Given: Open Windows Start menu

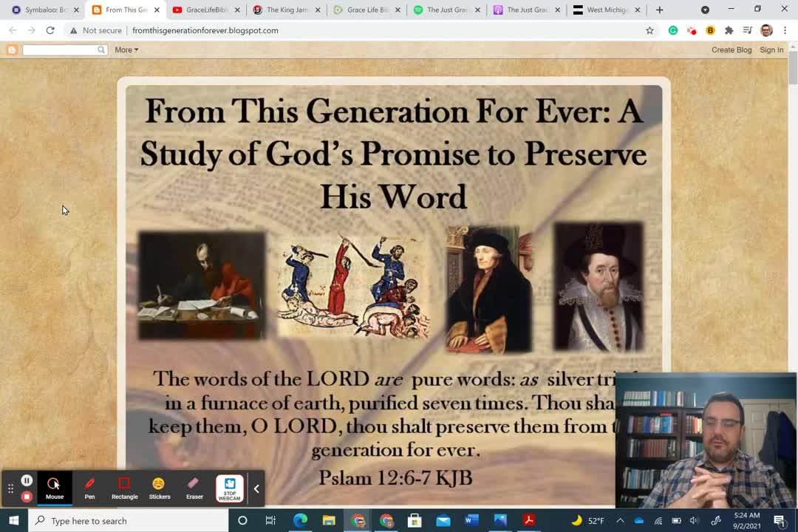Looking at the screenshot, I should (x=14, y=520).
